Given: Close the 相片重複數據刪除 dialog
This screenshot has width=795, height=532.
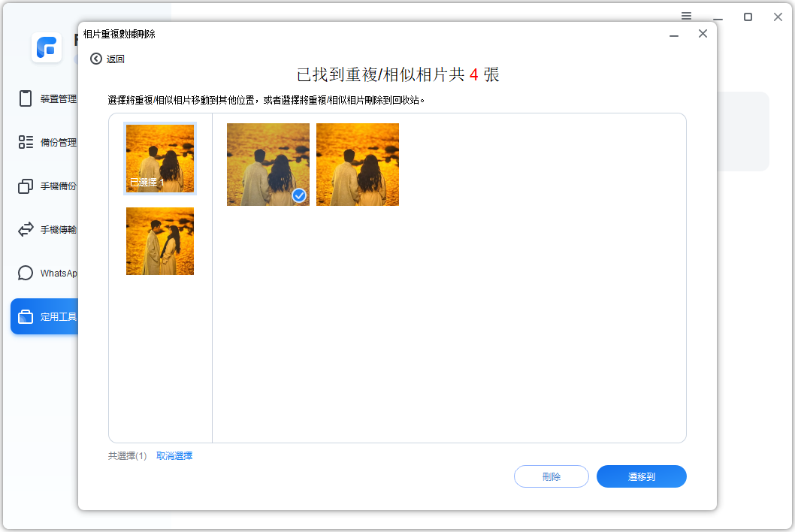Looking at the screenshot, I should pyautogui.click(x=703, y=34).
